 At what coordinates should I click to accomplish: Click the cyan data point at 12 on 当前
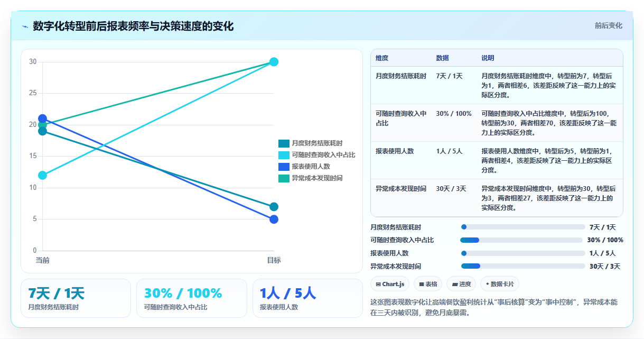point(42,175)
